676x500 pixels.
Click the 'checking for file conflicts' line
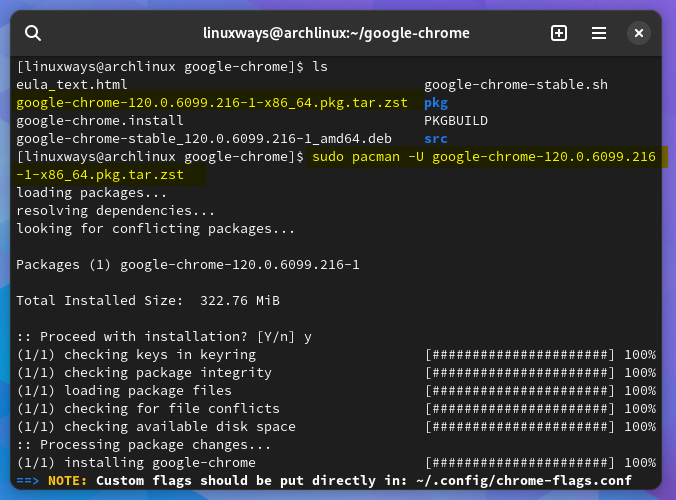(148, 409)
